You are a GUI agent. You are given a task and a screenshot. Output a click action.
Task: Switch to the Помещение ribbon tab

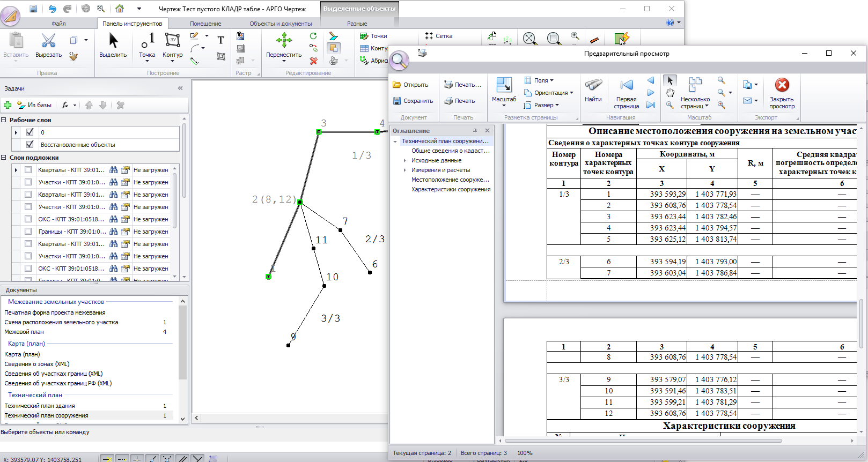click(x=205, y=24)
